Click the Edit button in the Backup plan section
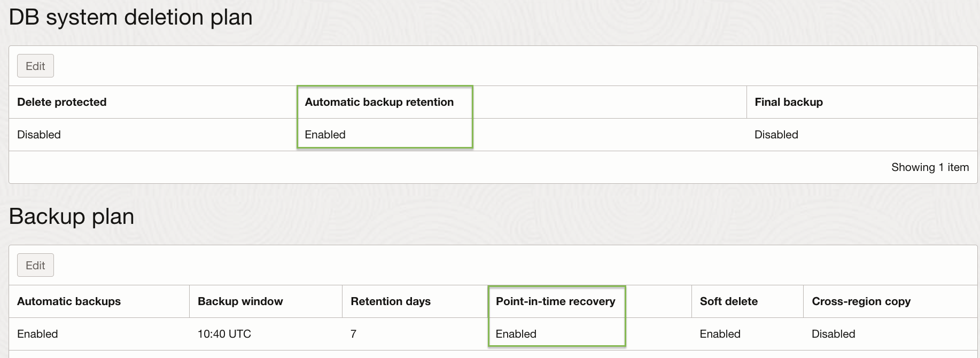This screenshot has height=358, width=980. point(35,265)
